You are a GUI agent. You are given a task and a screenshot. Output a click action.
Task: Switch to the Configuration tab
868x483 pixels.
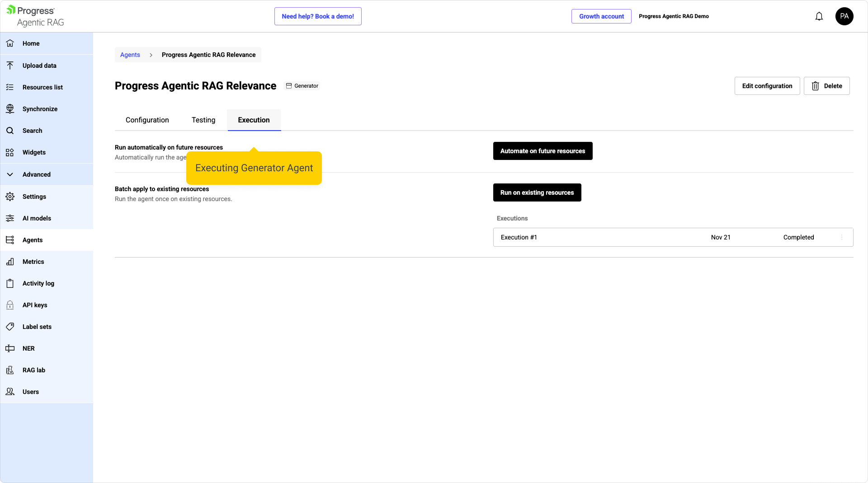click(147, 120)
